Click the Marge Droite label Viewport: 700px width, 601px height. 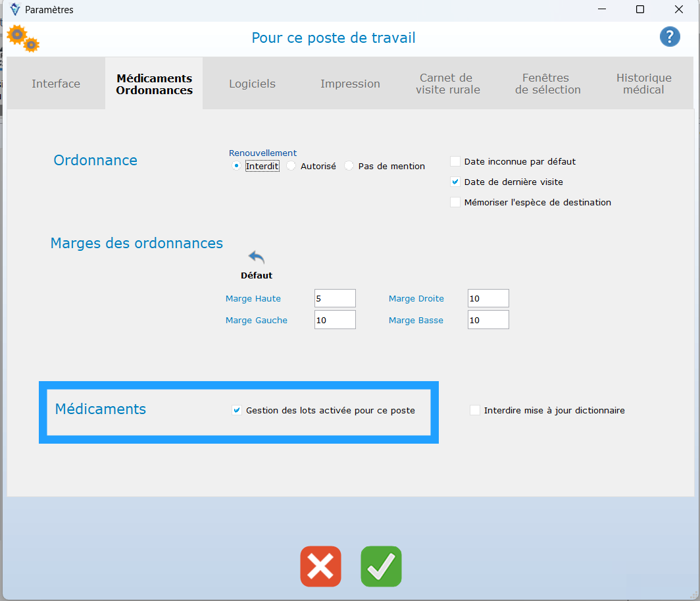coord(416,298)
